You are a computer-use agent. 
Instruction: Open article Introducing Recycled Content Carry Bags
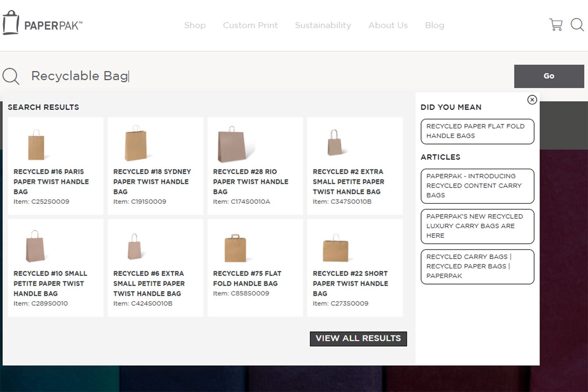tap(477, 186)
